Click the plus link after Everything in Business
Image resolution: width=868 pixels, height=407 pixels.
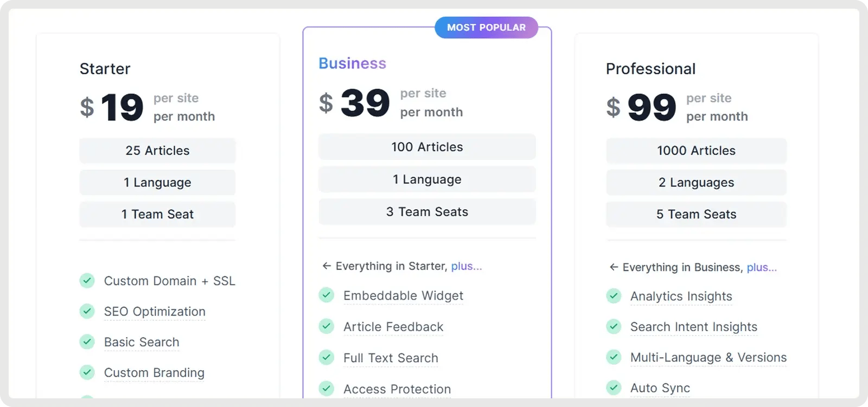(x=761, y=267)
